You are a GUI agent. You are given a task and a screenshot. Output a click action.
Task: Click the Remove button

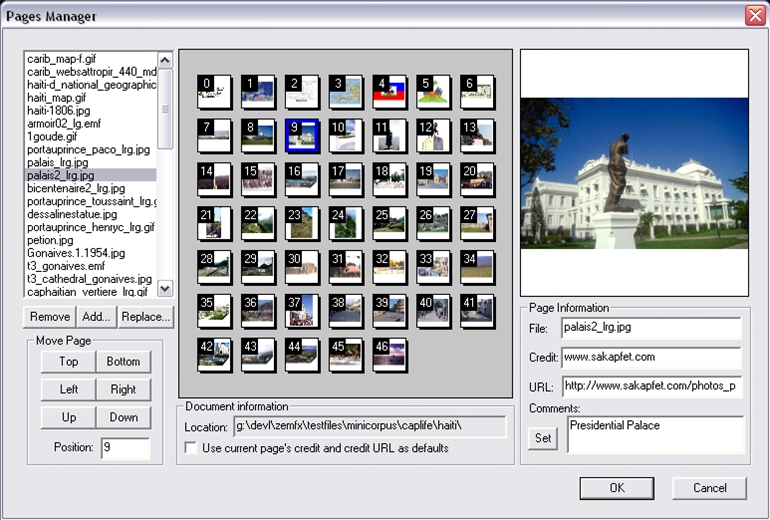click(49, 317)
